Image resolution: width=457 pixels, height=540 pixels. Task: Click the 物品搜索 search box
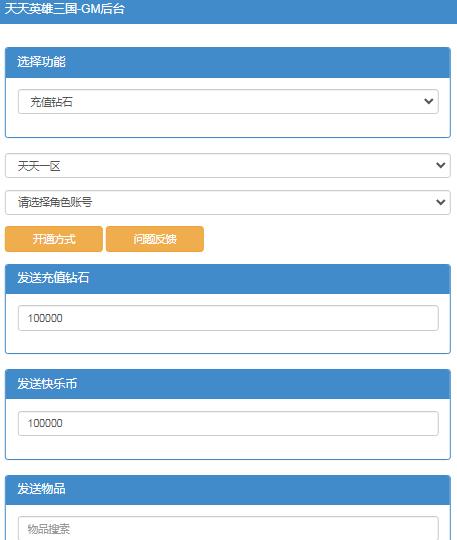[x=228, y=528]
